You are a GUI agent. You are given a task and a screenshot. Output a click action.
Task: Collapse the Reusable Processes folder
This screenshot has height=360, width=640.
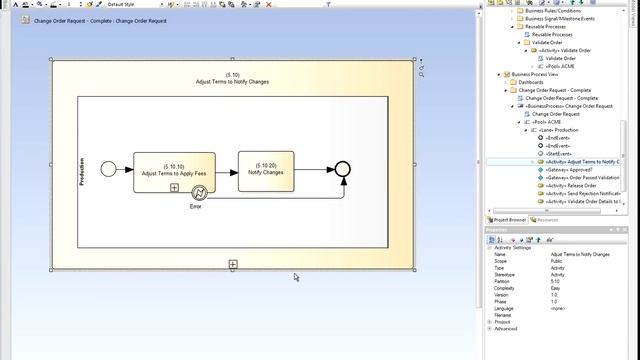pos(512,27)
